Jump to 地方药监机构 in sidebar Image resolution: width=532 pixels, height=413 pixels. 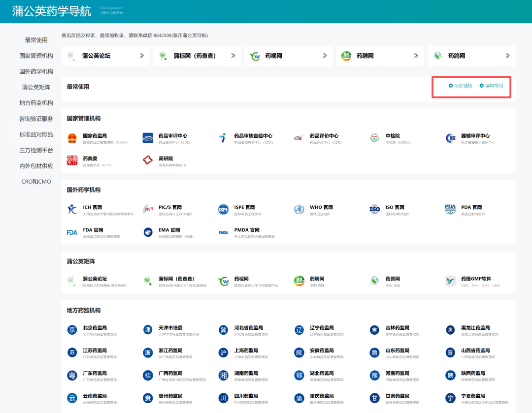(36, 103)
